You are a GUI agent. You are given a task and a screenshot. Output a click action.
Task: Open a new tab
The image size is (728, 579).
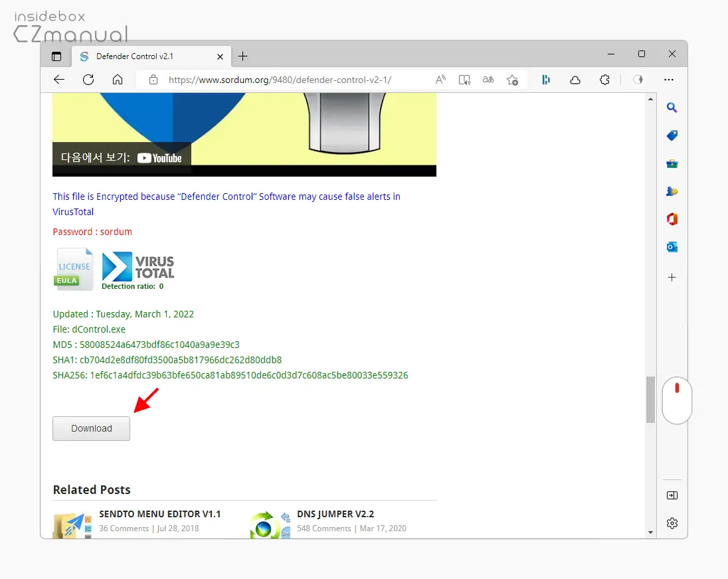coord(243,56)
